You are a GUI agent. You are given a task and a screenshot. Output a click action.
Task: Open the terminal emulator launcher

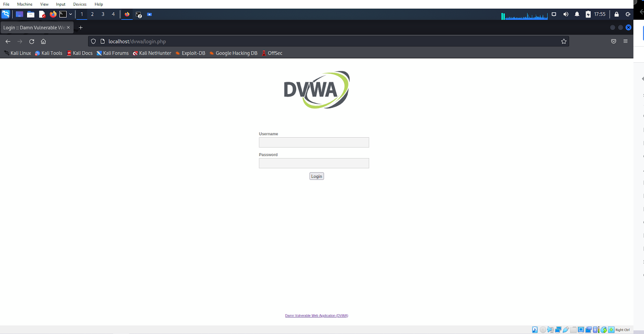63,14
